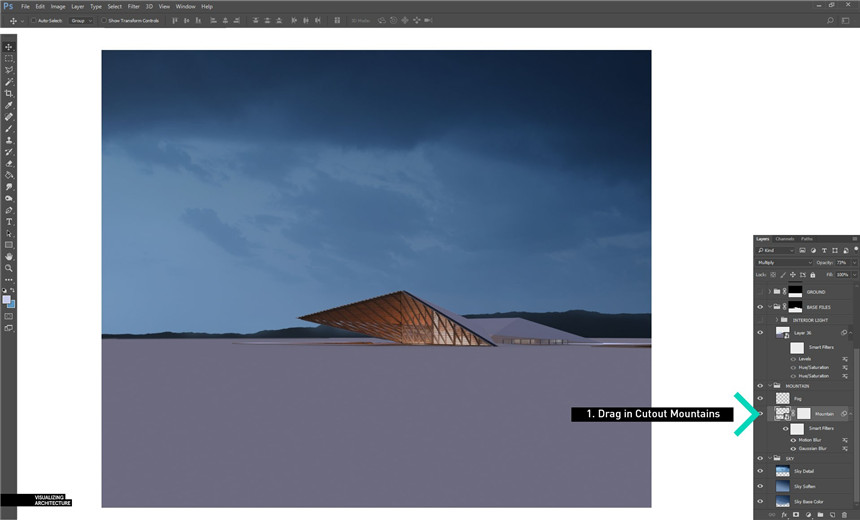Viewport: 860px width, 520px height.
Task: Click the delete layer trash icon
Action: pyautogui.click(x=845, y=514)
